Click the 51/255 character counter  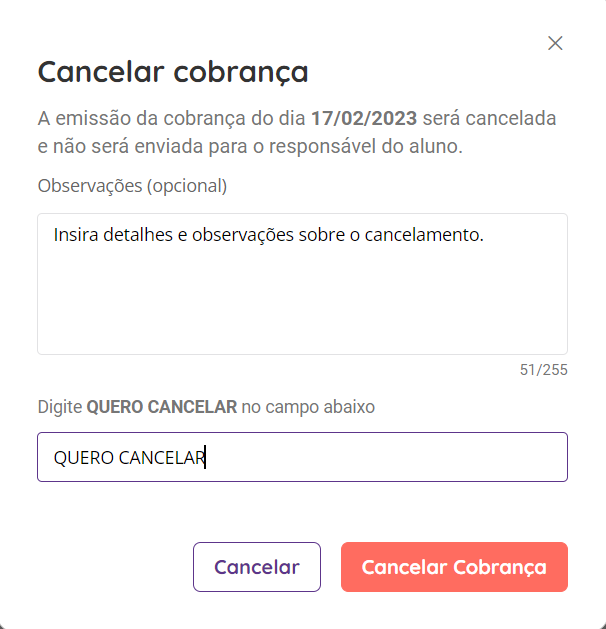coord(543,370)
